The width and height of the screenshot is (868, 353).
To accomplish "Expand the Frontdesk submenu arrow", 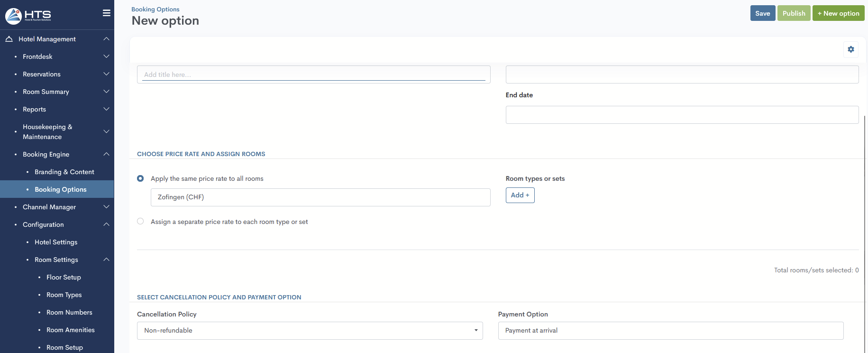I will click(106, 56).
